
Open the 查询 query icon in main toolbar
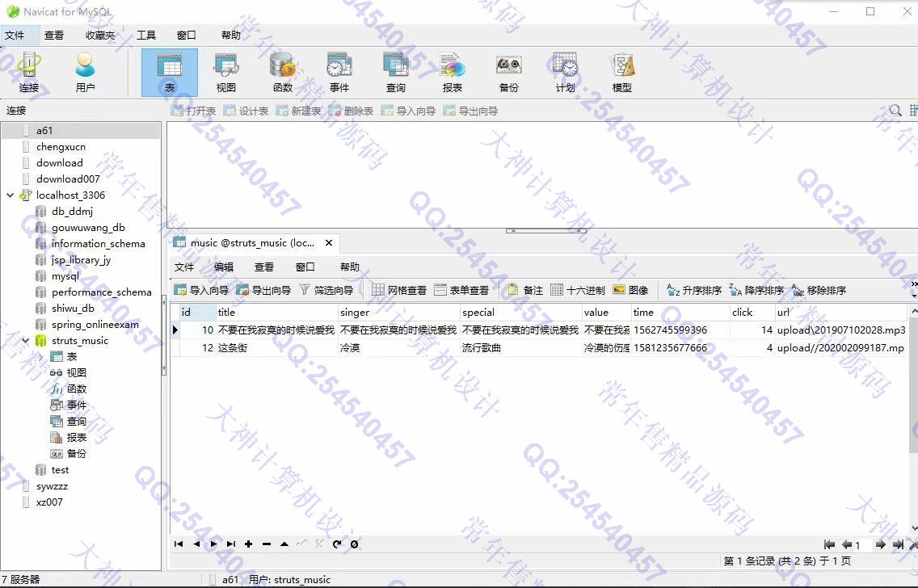tap(396, 73)
